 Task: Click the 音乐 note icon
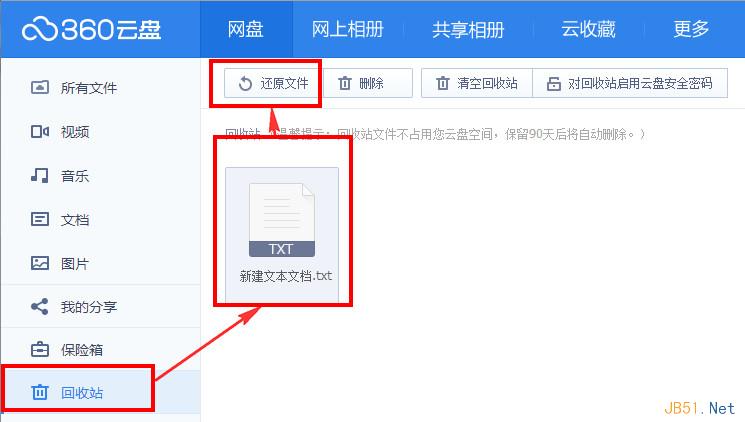tap(40, 175)
